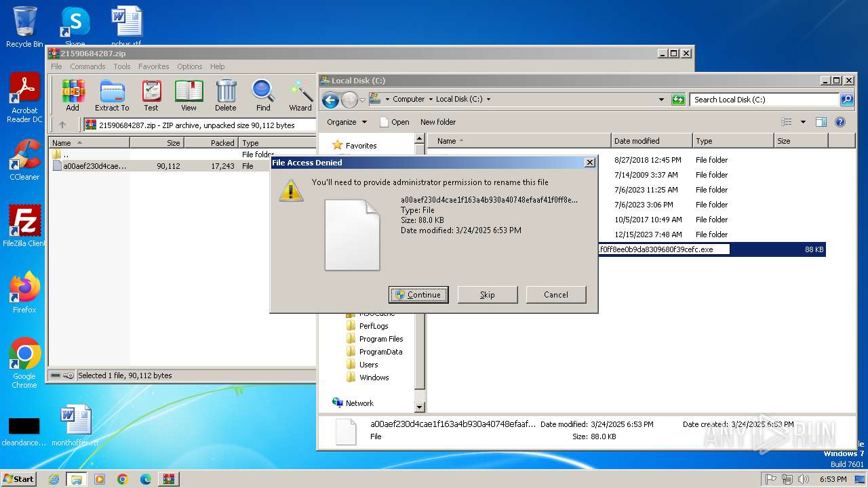Viewport: 868px width, 488px height.
Task: Click Explorer Forward navigation button
Action: pos(349,100)
